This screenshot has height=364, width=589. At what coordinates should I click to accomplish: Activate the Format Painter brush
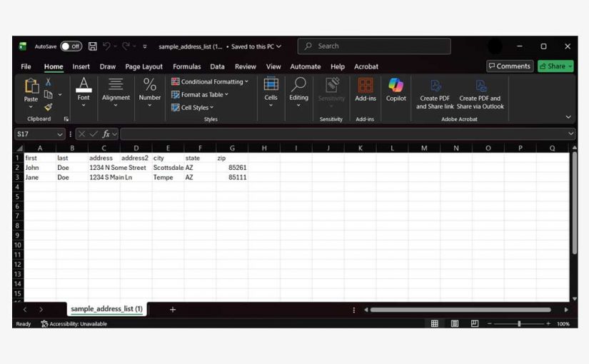point(48,107)
